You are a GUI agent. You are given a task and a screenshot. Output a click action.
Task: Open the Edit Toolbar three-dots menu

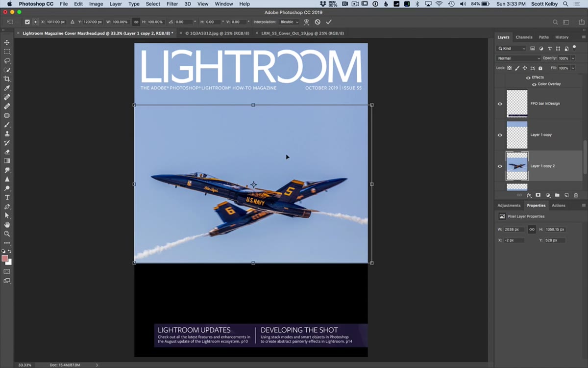click(x=7, y=243)
